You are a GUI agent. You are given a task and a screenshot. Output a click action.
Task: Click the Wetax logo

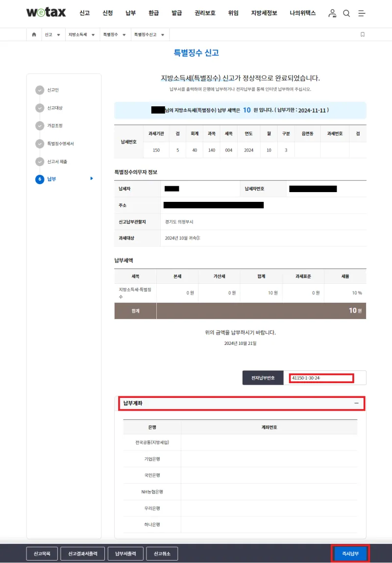pos(46,13)
